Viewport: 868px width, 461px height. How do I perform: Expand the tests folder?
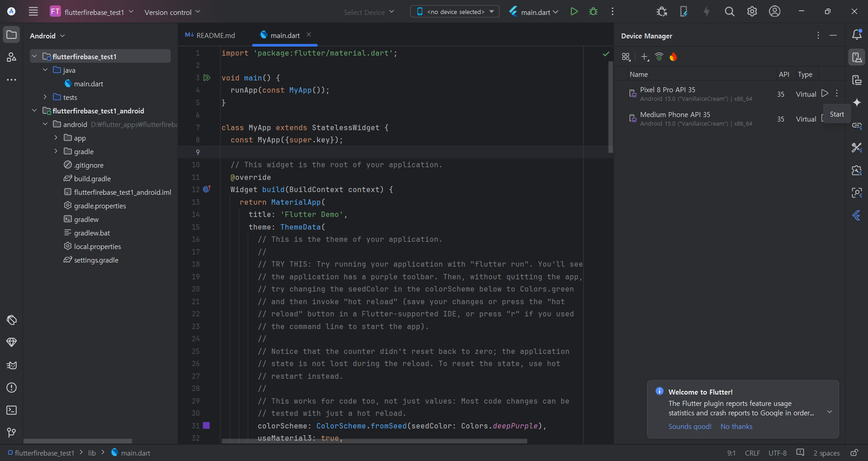click(45, 97)
